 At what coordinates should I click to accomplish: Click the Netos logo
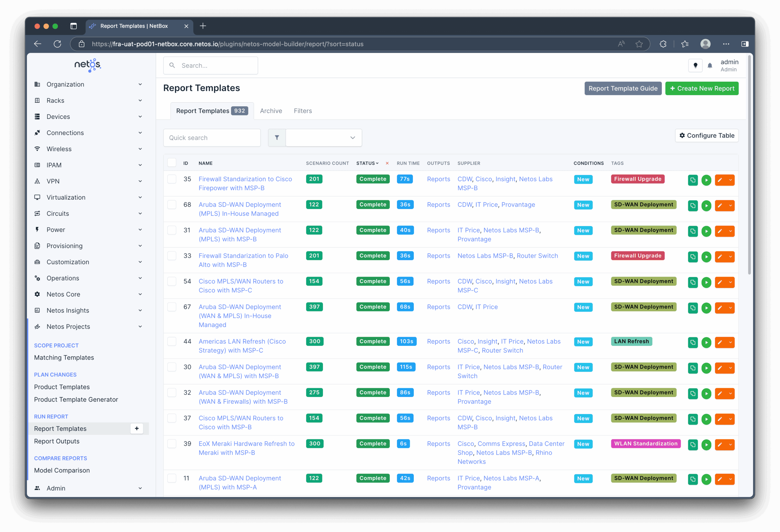(88, 65)
